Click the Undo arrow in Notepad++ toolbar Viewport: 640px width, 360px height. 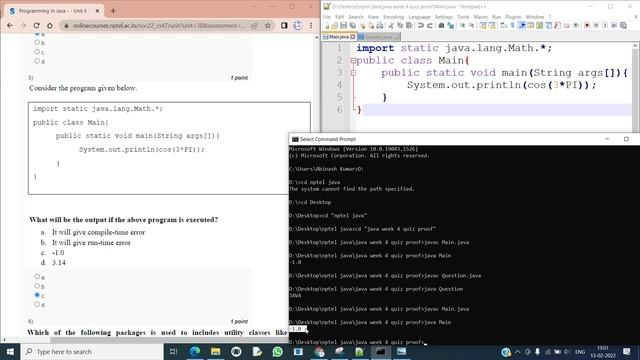pyautogui.click(x=421, y=25)
